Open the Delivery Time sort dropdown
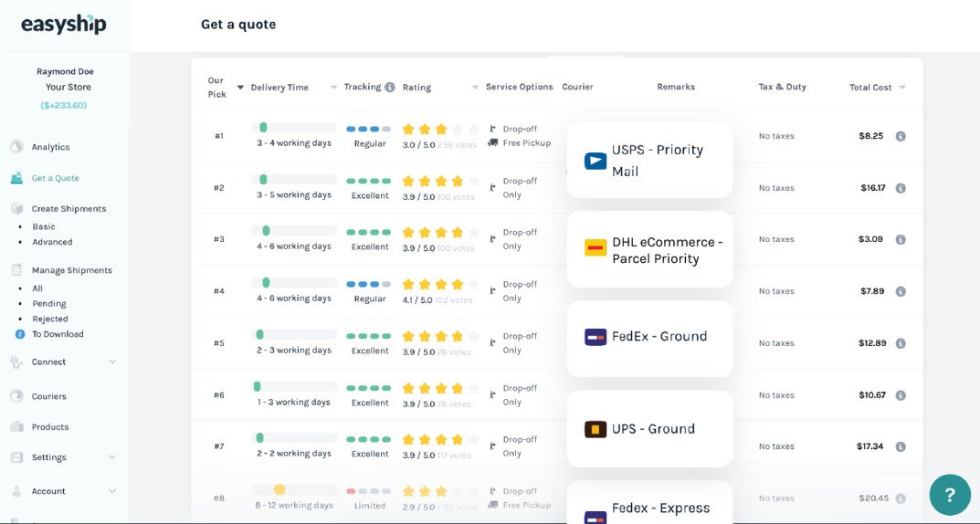Screen dimensions: 980x524 (x=333, y=88)
